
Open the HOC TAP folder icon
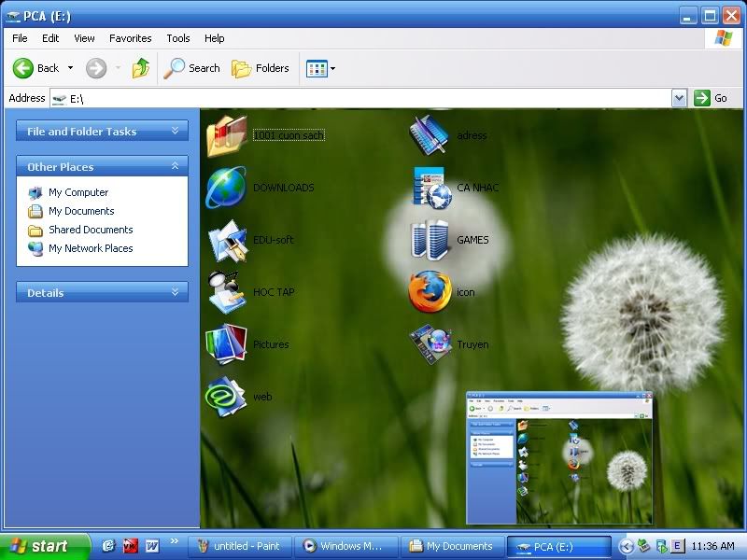[x=226, y=292]
